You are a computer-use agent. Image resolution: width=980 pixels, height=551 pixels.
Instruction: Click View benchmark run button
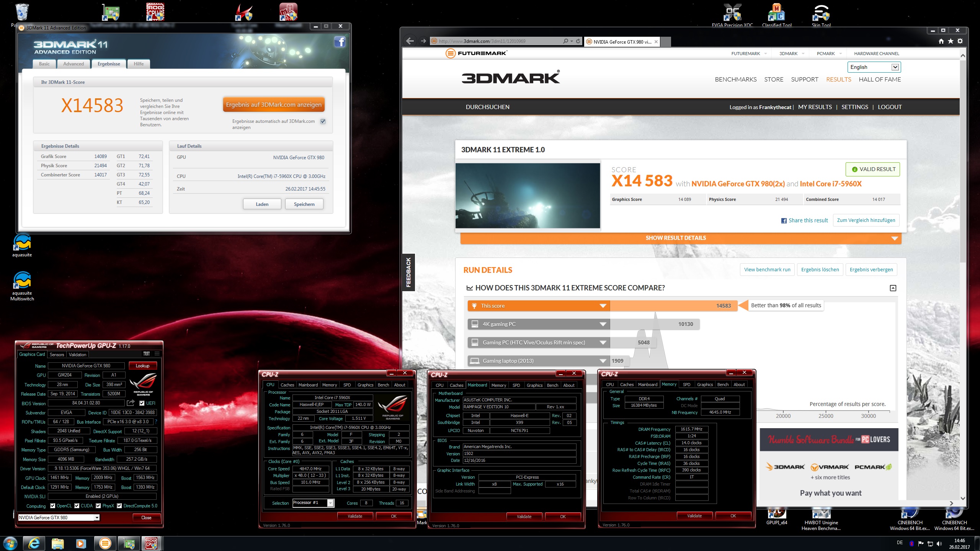767,269
